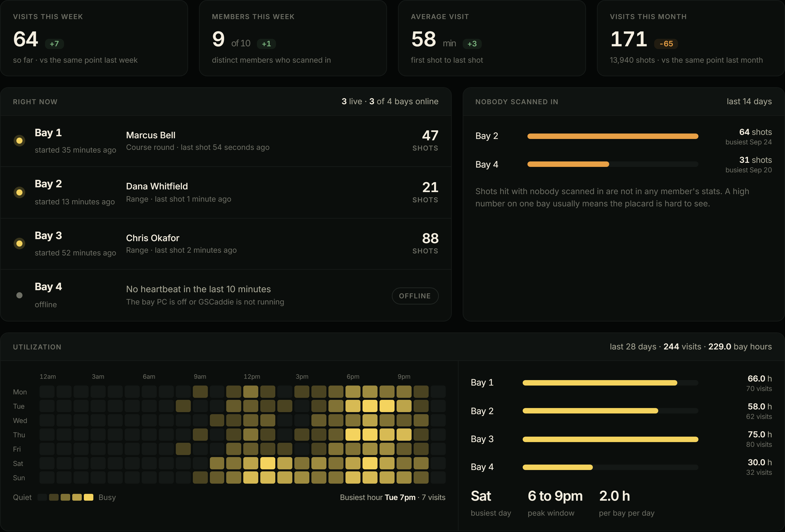Click Bay 3 yellow utilization bar
The height and width of the screenshot is (532, 785).
coord(610,439)
